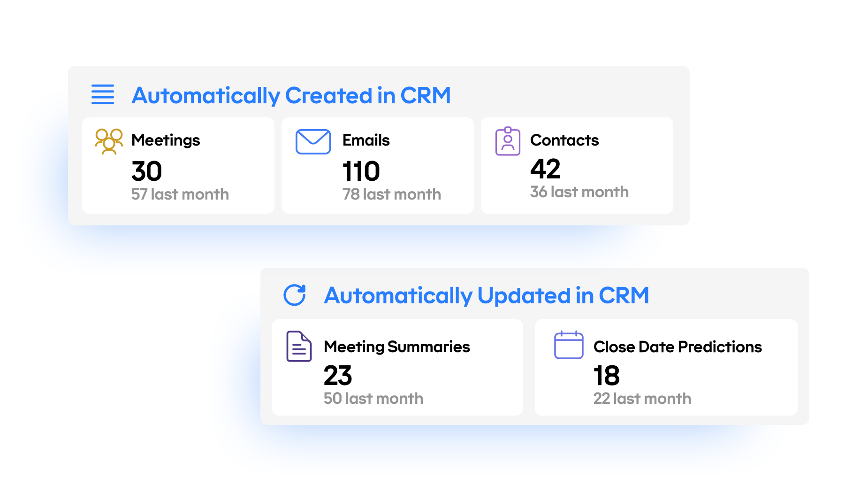868x486 pixels.
Task: Open the Automatically Created in CRM heading
Action: pos(291,95)
